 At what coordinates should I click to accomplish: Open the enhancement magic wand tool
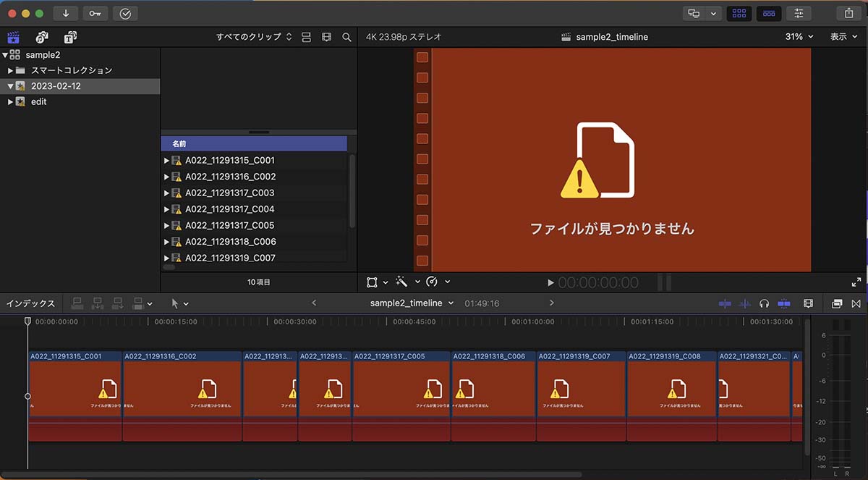point(402,282)
